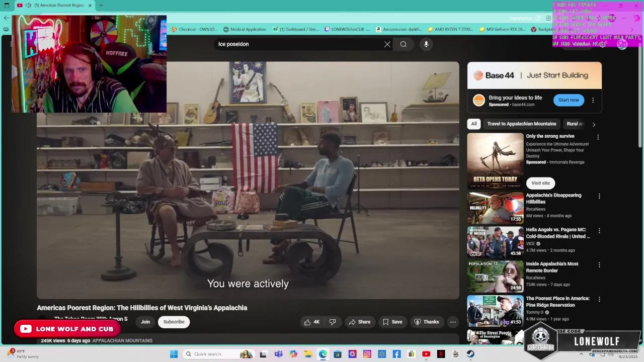Show hidden system tray icons chevron
This screenshot has height=362, width=644.
click(x=581, y=354)
